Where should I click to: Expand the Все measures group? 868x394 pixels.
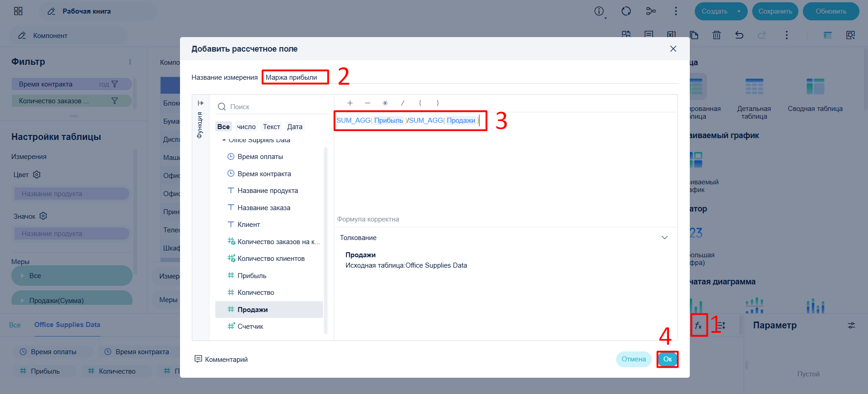pos(22,275)
